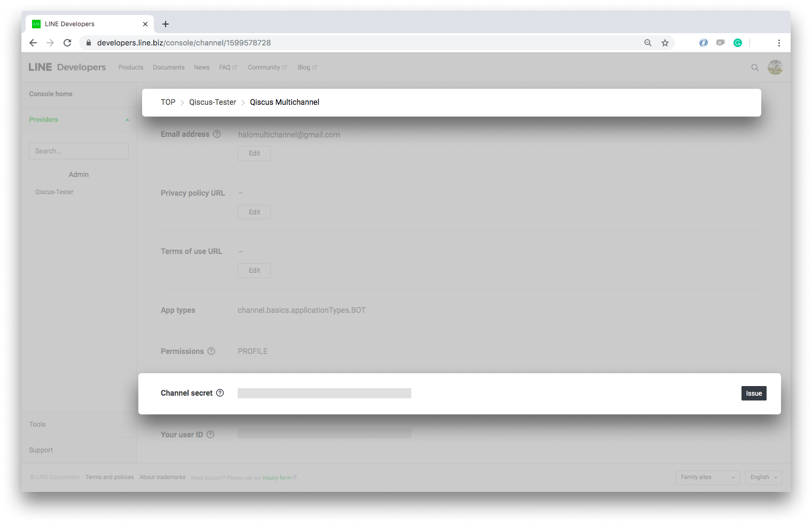Edit the Email address

pos(254,153)
